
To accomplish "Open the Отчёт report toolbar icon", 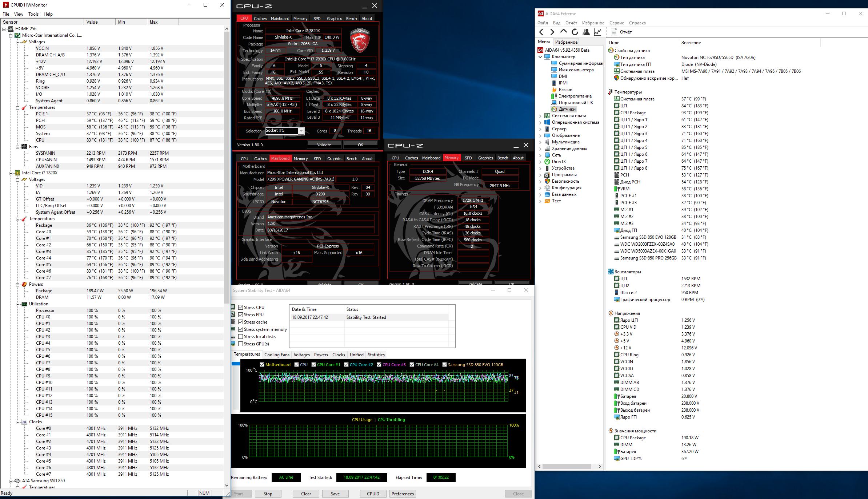I will tap(614, 32).
